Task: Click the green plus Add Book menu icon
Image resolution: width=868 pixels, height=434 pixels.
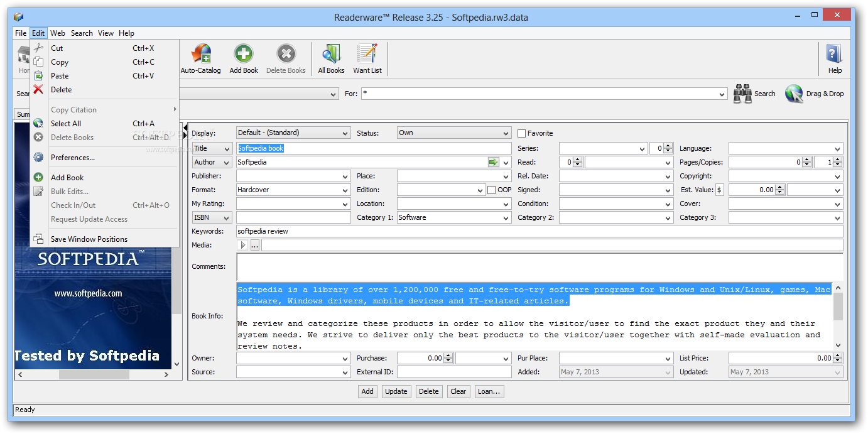Action: click(x=38, y=177)
